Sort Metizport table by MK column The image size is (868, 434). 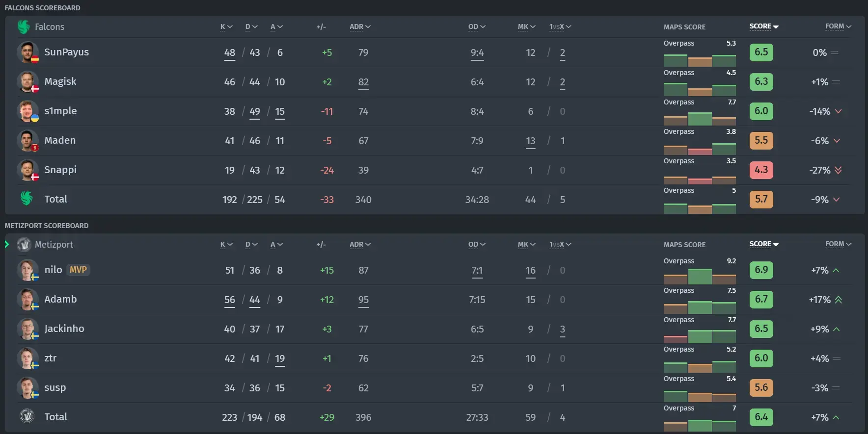click(x=526, y=244)
